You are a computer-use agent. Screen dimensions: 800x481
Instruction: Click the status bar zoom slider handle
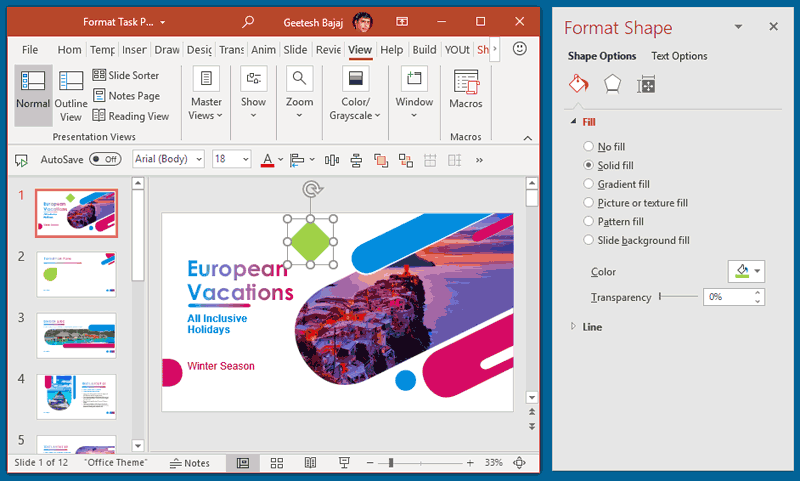pos(391,463)
